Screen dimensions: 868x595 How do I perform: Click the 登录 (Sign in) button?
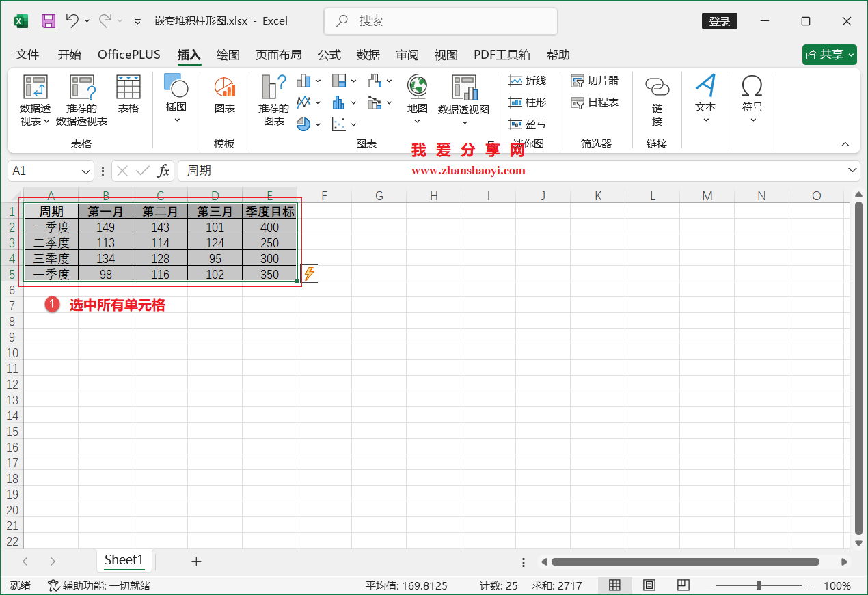(719, 21)
